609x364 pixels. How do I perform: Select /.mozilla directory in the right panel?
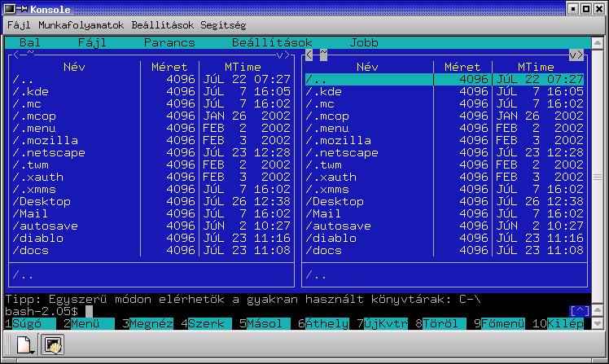[x=338, y=140]
